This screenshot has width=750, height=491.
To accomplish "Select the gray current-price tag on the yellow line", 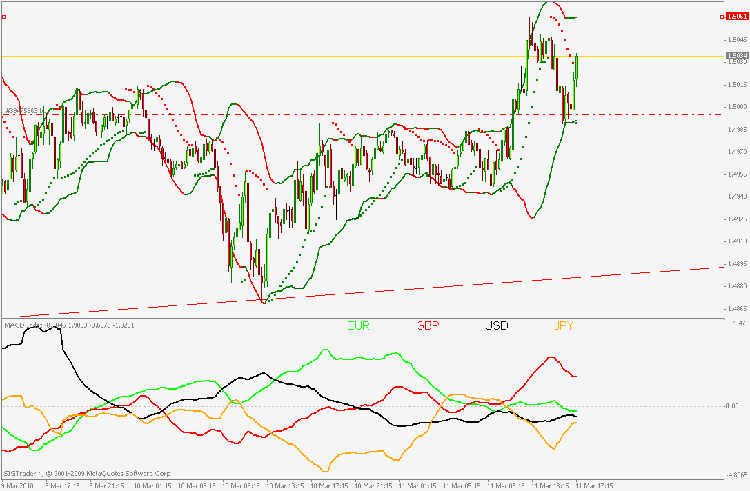I will [x=737, y=55].
